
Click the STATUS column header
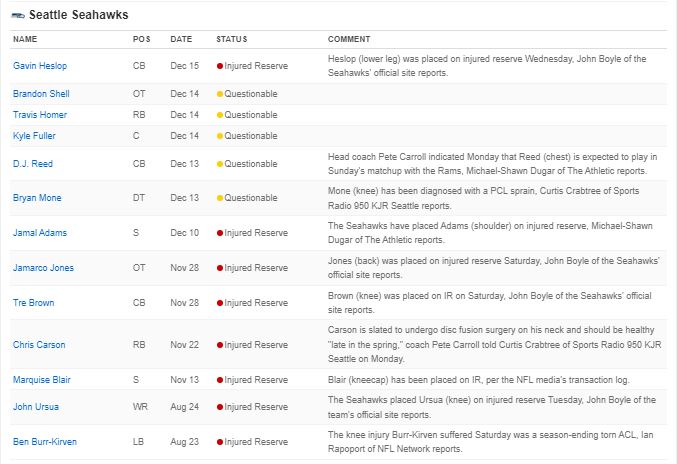pyautogui.click(x=232, y=39)
